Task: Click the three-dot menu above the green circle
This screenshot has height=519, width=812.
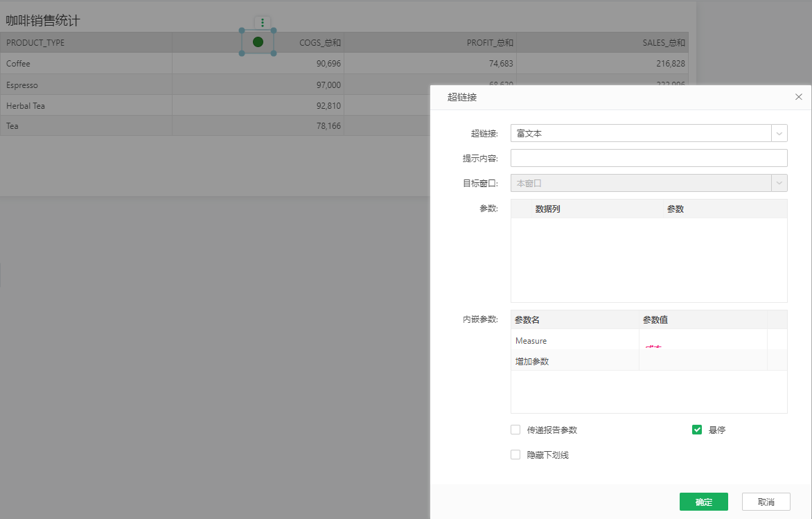Action: pos(263,22)
